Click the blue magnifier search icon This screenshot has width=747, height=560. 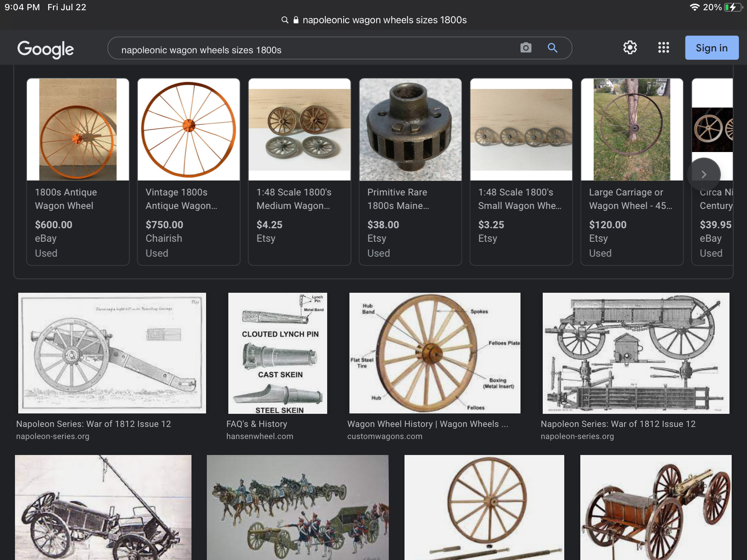[x=553, y=48]
